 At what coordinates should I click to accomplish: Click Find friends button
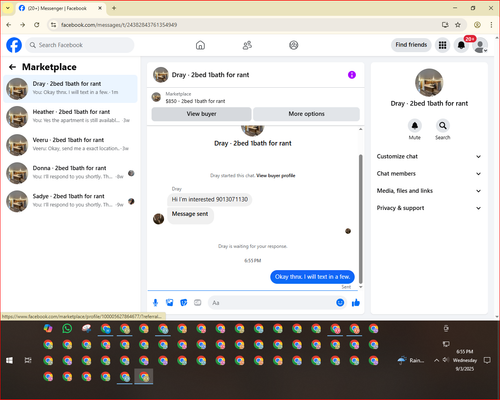(411, 45)
